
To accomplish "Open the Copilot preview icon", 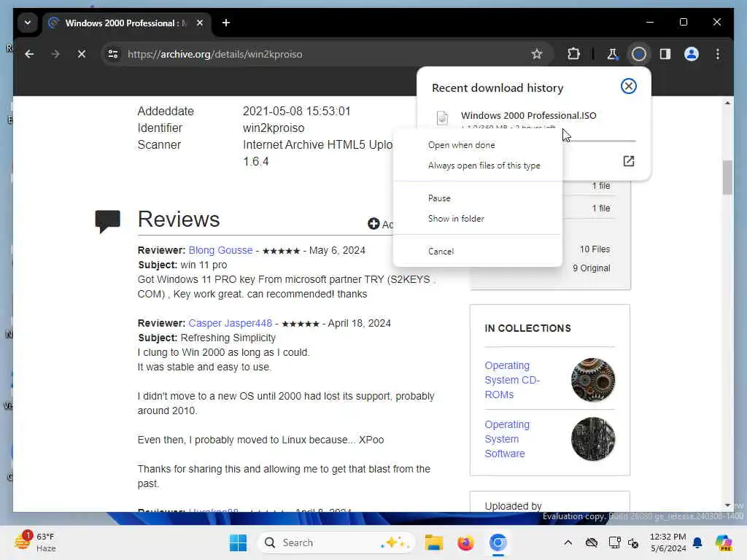I will pyautogui.click(x=724, y=542).
